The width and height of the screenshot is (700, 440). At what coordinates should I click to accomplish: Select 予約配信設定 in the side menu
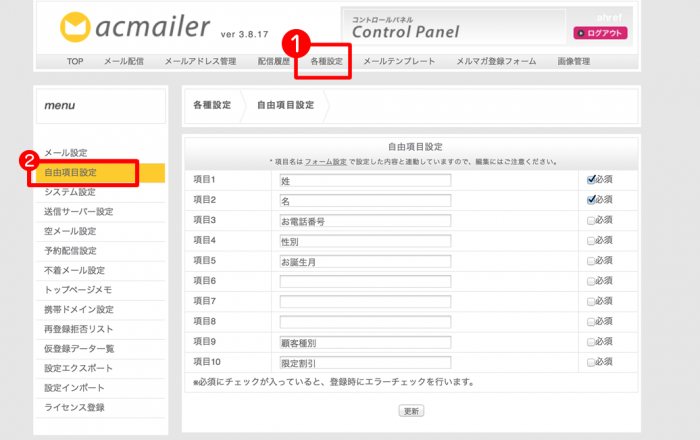[70, 251]
